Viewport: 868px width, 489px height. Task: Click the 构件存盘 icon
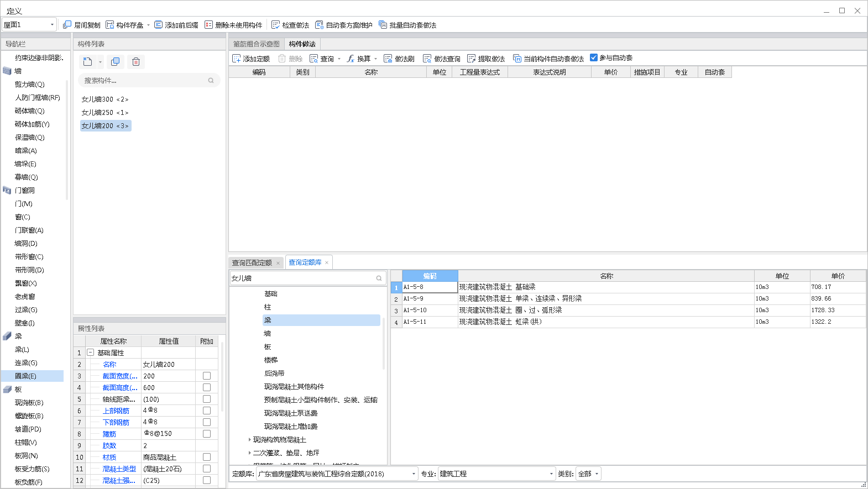110,25
